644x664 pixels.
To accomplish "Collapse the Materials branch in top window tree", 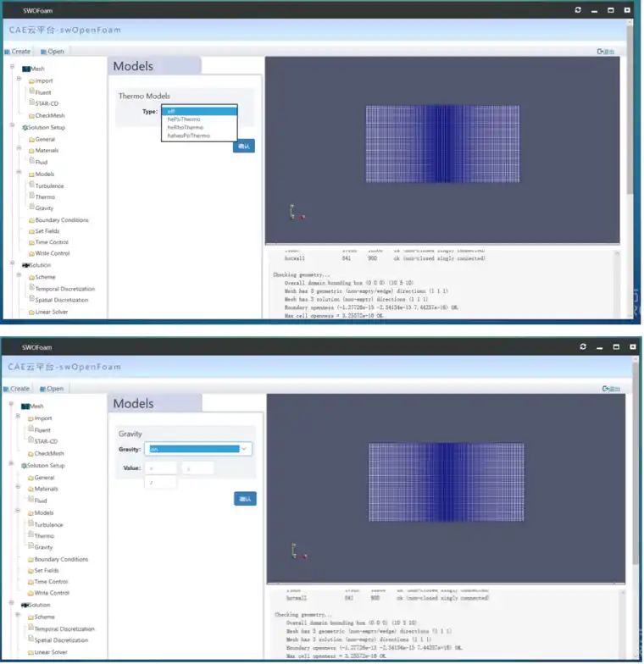I will point(19,147).
